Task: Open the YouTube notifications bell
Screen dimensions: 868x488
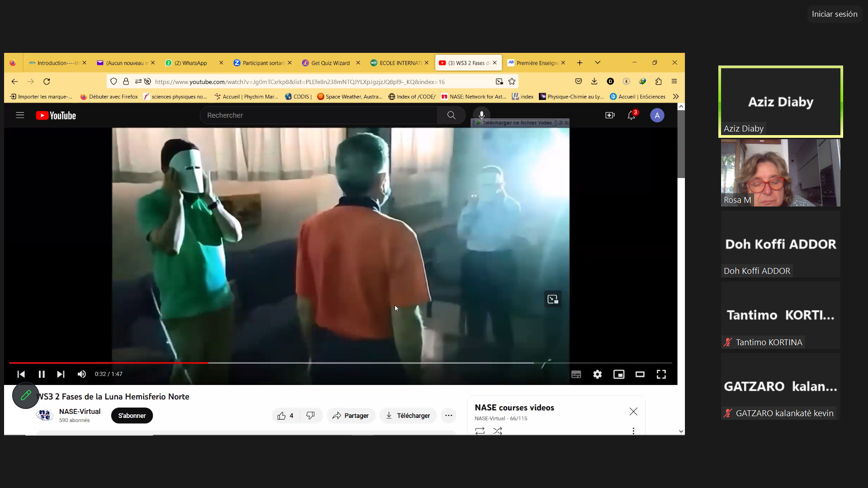Action: pos(632,115)
